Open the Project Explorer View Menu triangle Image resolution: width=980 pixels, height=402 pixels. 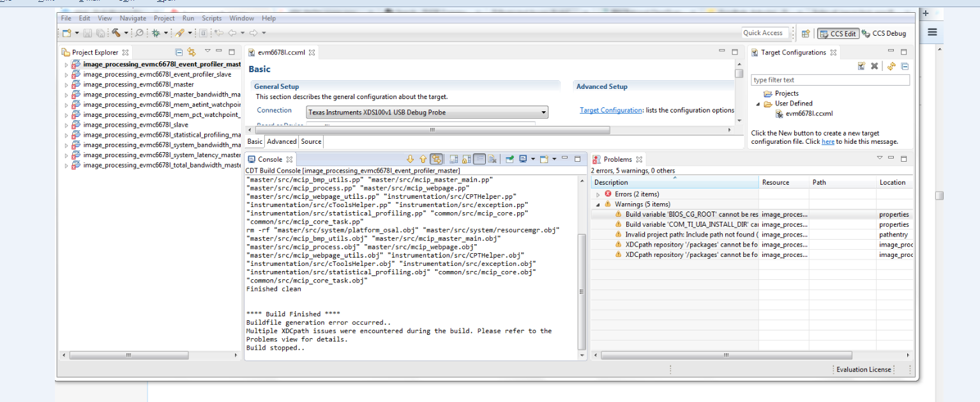pyautogui.click(x=207, y=51)
